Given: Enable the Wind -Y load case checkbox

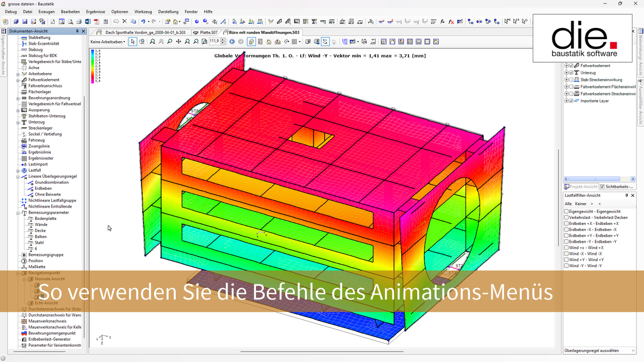Looking at the screenshot, I should click(x=566, y=266).
